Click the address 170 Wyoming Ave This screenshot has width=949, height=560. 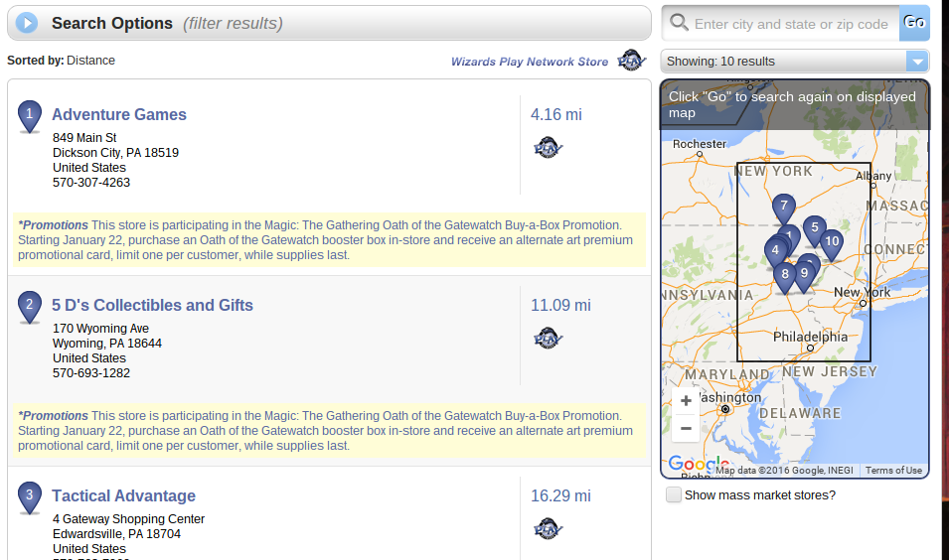pyautogui.click(x=100, y=328)
